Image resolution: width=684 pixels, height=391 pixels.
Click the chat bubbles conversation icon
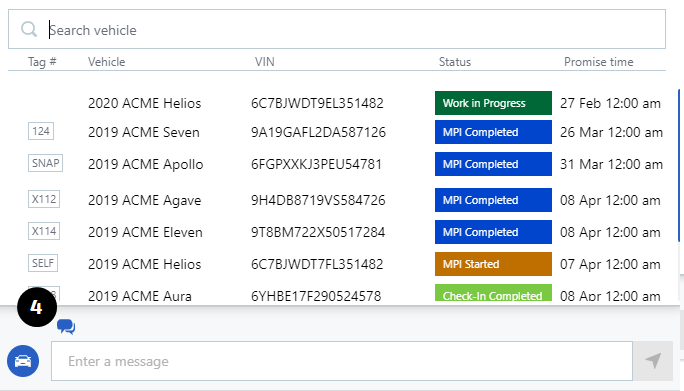pos(66,326)
